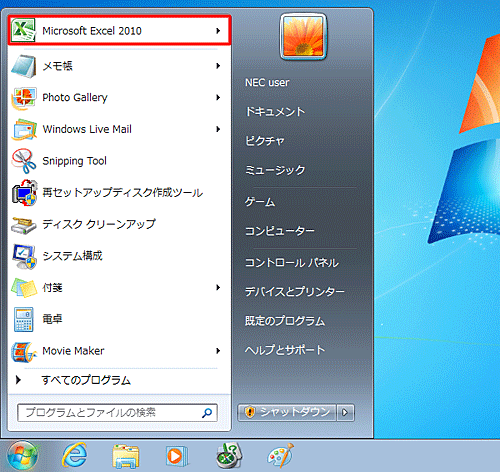Open the 電卓 calculator icon
This screenshot has height=472, width=500.
click(23, 319)
